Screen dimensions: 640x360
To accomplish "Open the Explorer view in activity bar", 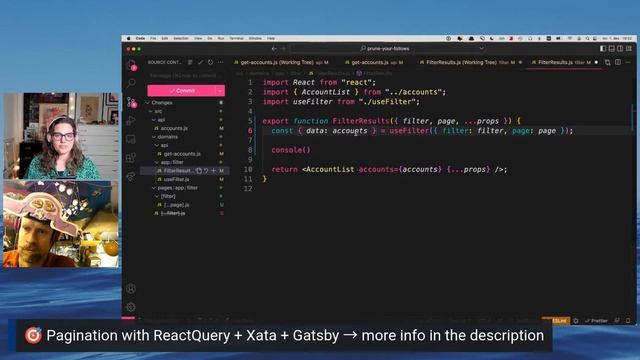I will click(131, 64).
